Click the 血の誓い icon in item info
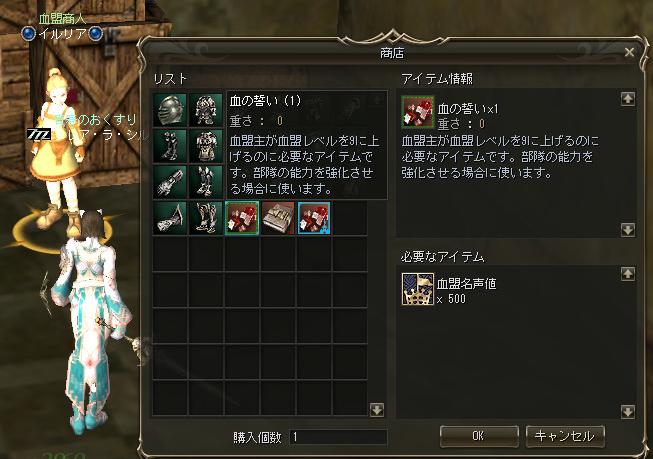This screenshot has width=653, height=459. click(418, 112)
